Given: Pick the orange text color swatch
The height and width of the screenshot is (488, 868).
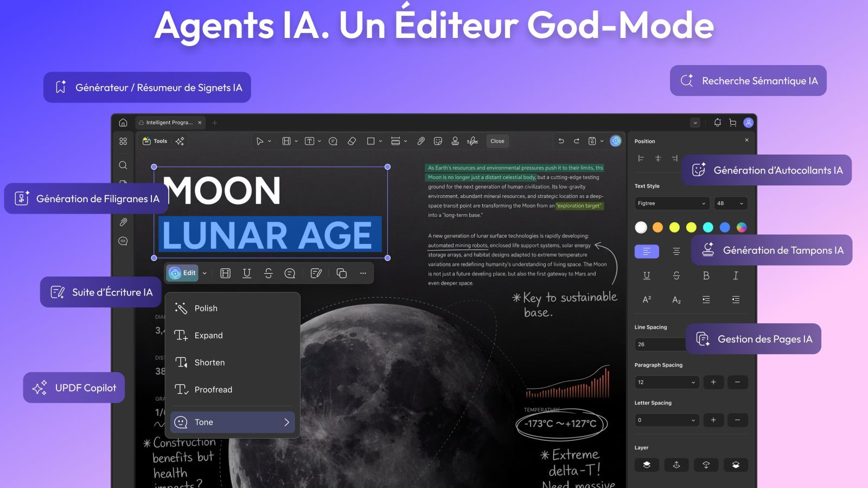Looking at the screenshot, I should (658, 227).
